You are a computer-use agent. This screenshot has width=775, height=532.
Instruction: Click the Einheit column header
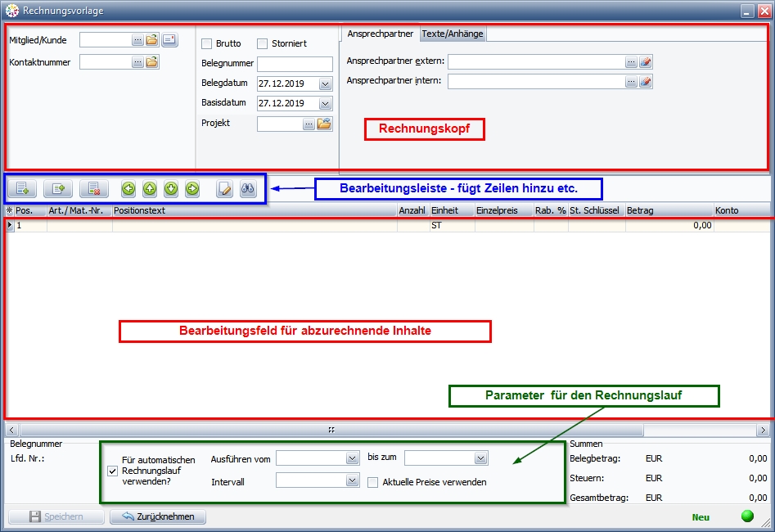click(452, 210)
